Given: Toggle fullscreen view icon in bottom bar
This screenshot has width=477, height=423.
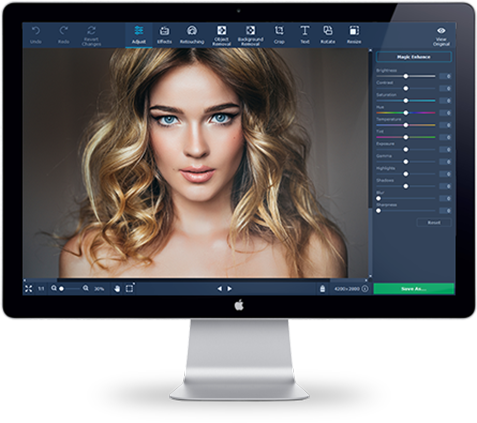Looking at the screenshot, I should [29, 289].
